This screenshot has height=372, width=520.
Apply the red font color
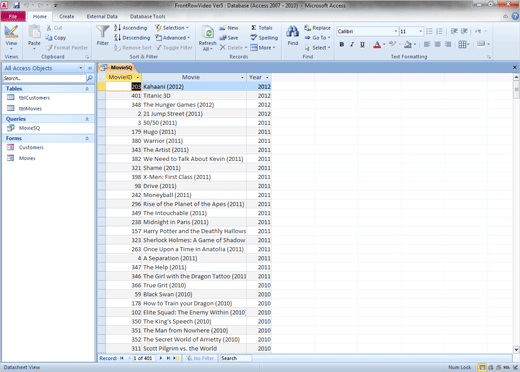pyautogui.click(x=377, y=44)
